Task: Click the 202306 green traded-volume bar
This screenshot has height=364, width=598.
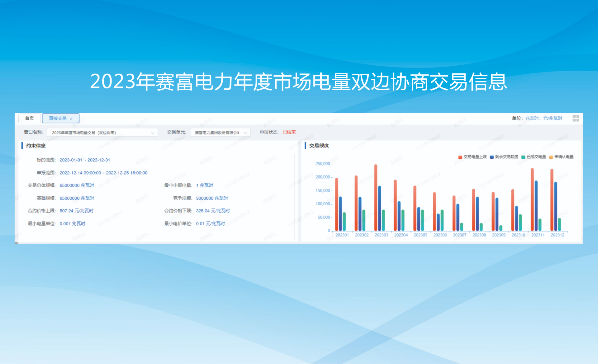Action: pos(442,221)
